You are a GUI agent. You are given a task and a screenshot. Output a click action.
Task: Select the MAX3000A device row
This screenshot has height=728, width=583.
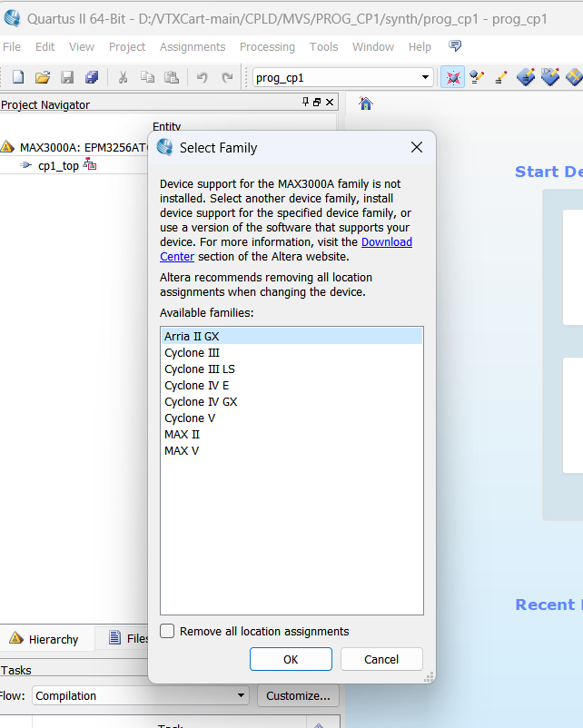point(74,148)
